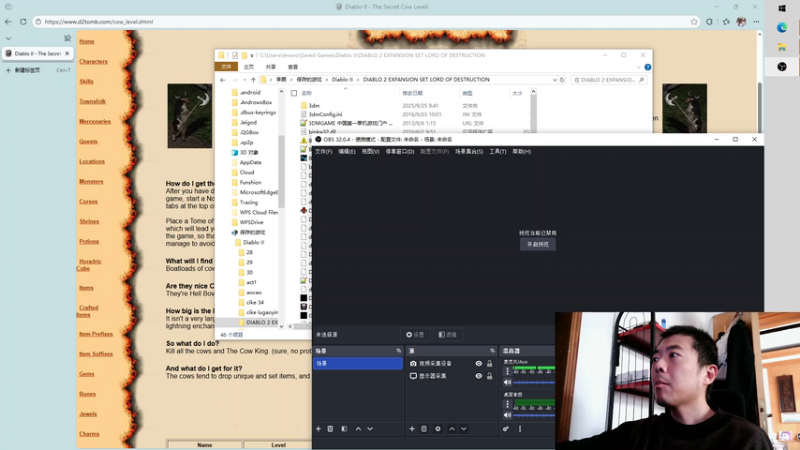800x450 pixels.
Task: Adjust the Mic/Aux volume slider
Action: pos(534,382)
